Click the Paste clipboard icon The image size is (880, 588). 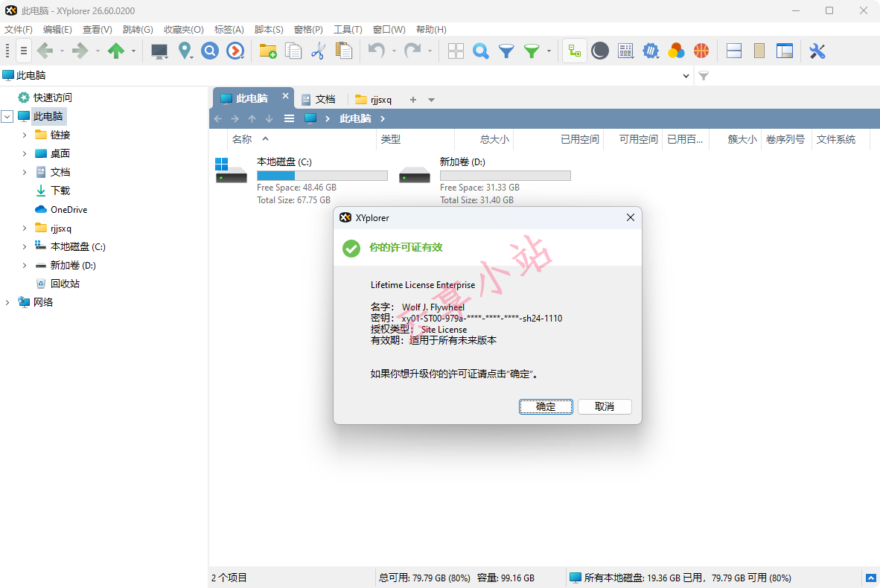click(x=343, y=51)
